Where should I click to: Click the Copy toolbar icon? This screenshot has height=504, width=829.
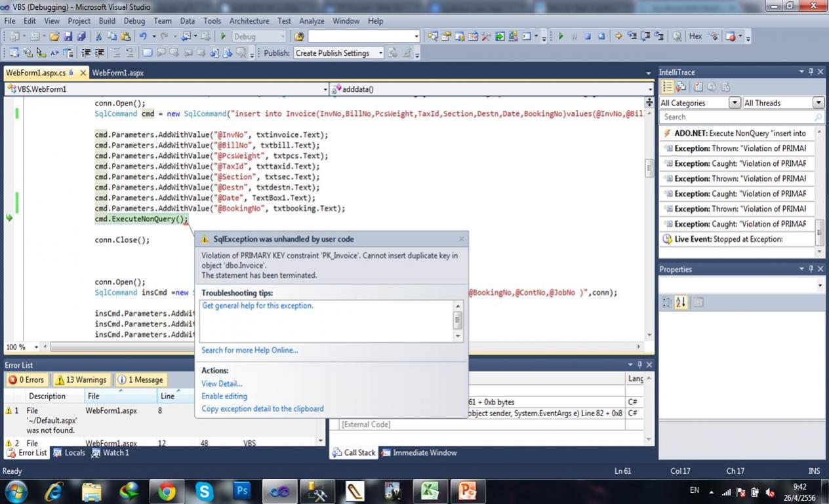(112, 37)
